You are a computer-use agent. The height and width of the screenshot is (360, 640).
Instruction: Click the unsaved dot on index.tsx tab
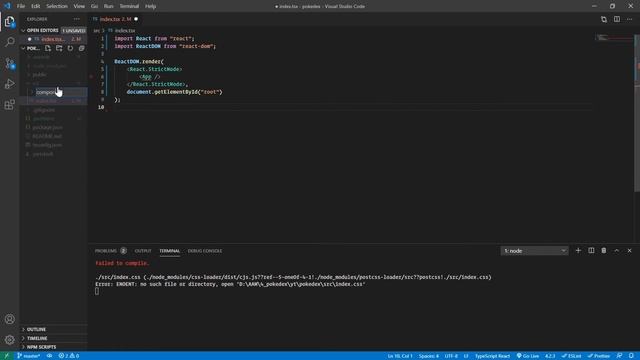tap(136, 19)
